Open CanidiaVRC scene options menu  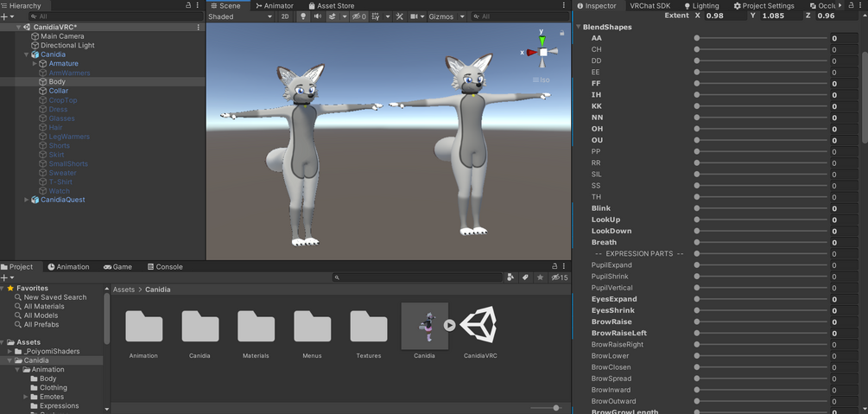pyautogui.click(x=199, y=27)
